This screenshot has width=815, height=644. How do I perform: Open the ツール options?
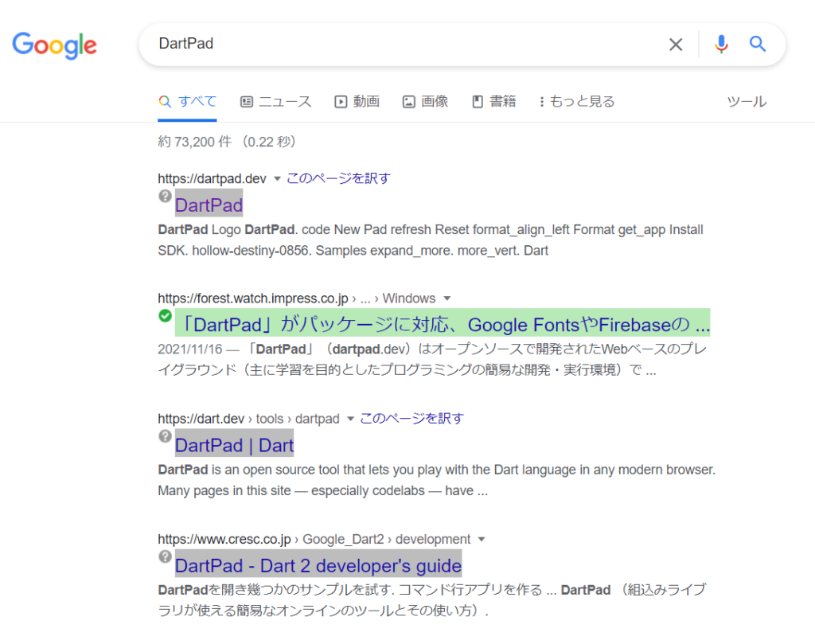[747, 101]
